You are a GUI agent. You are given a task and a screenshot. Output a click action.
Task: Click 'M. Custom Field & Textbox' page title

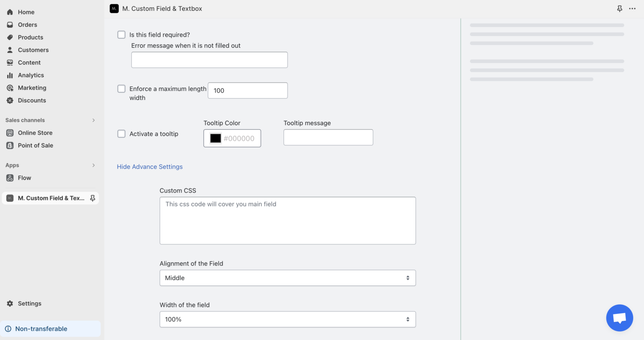tap(162, 8)
